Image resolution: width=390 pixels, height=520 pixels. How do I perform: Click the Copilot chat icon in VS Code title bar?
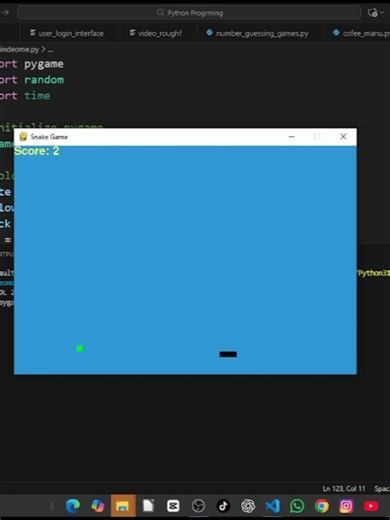coord(372,13)
